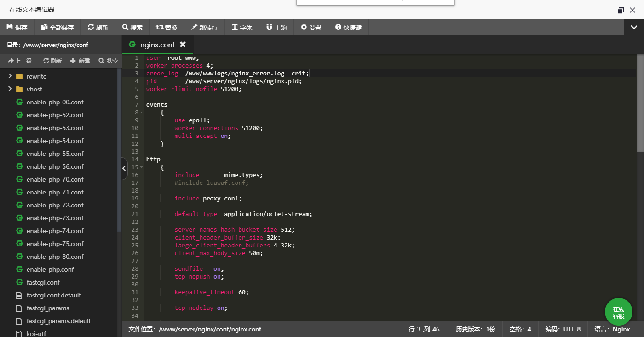Open enable-php-00.conf

[55, 102]
